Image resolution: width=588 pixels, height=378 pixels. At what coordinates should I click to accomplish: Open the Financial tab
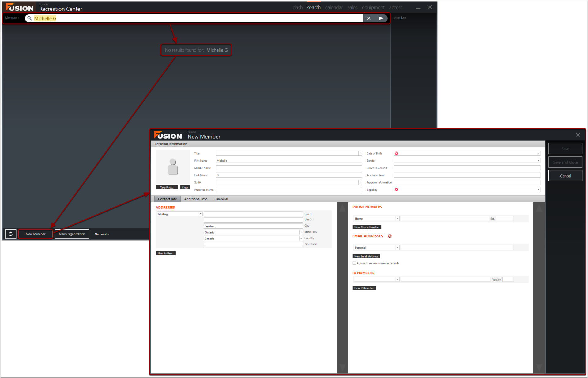[221, 199]
